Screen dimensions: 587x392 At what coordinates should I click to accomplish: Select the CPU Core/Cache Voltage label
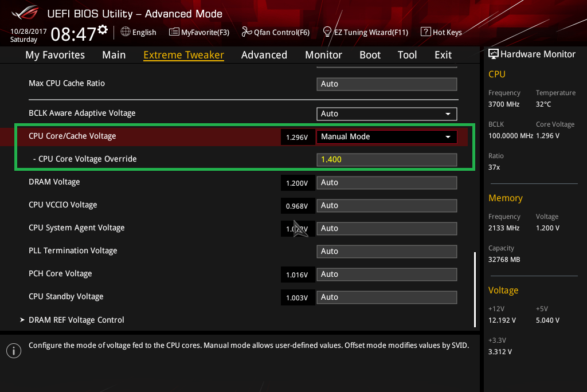pos(72,136)
